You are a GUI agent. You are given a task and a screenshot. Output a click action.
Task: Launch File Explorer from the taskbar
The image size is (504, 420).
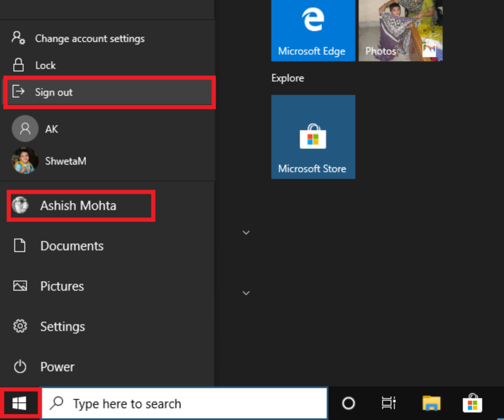coord(431,404)
